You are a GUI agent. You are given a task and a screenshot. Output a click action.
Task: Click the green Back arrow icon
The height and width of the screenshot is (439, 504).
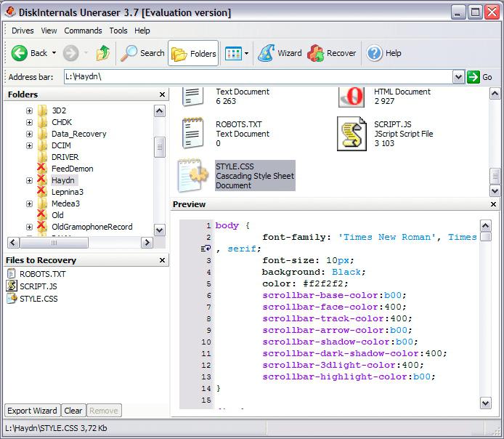(x=20, y=53)
